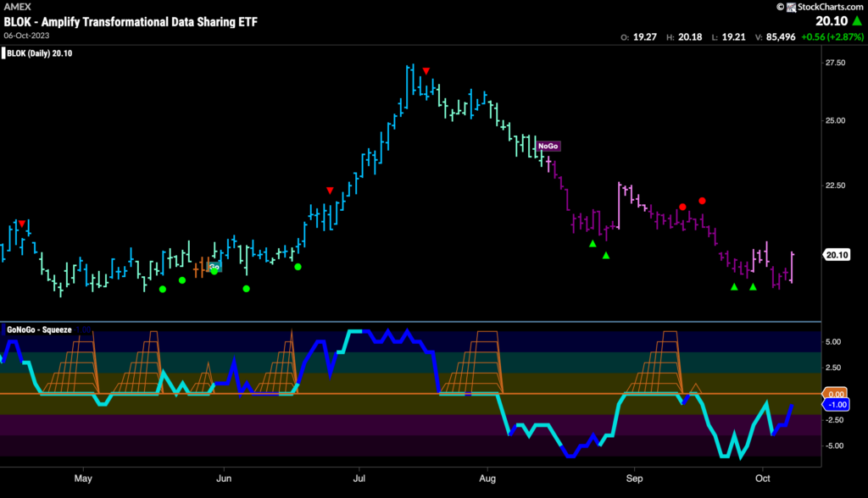Click the Jun label on the time axis
Viewport: 868px width, 498px height.
224,478
